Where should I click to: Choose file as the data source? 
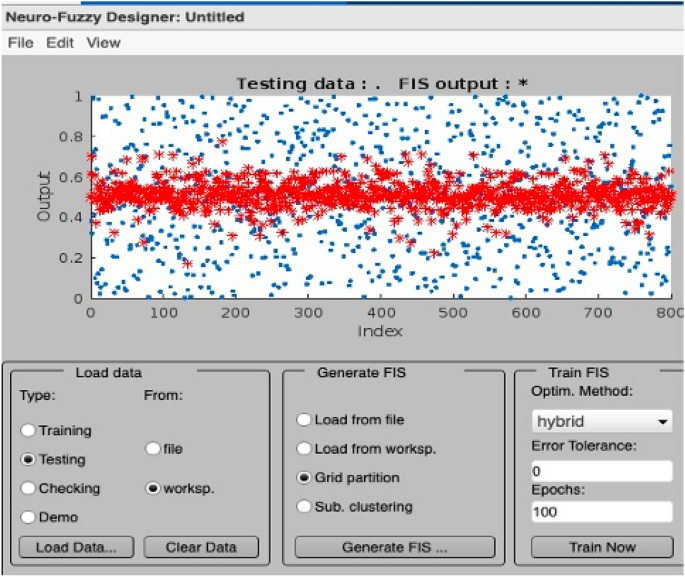(x=153, y=449)
